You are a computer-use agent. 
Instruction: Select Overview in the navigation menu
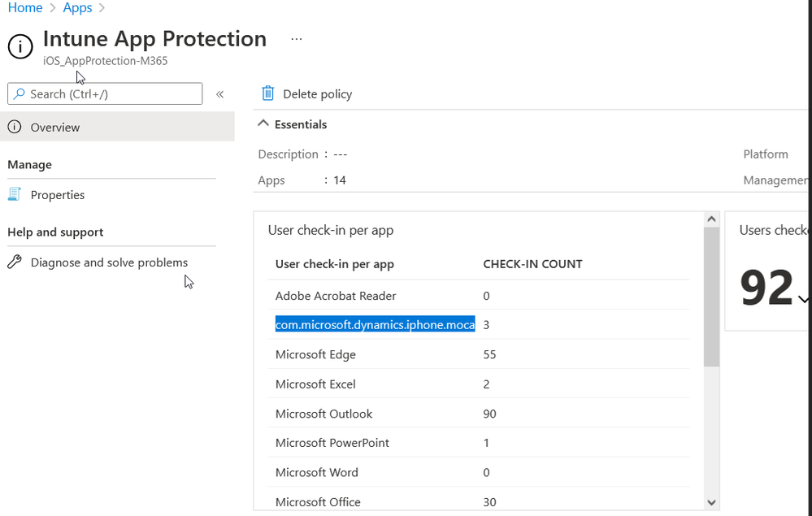tap(54, 127)
